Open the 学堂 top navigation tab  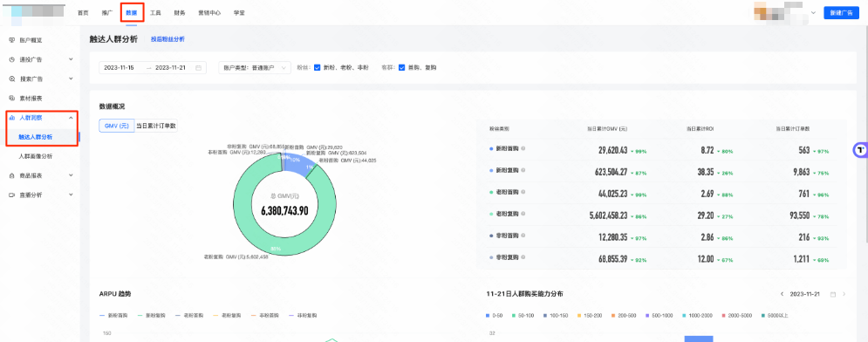tap(239, 13)
